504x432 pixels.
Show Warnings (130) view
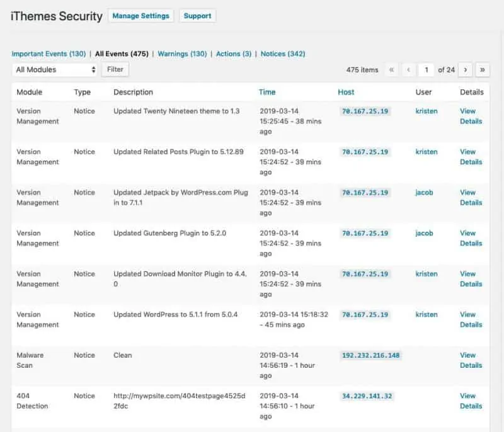point(182,54)
